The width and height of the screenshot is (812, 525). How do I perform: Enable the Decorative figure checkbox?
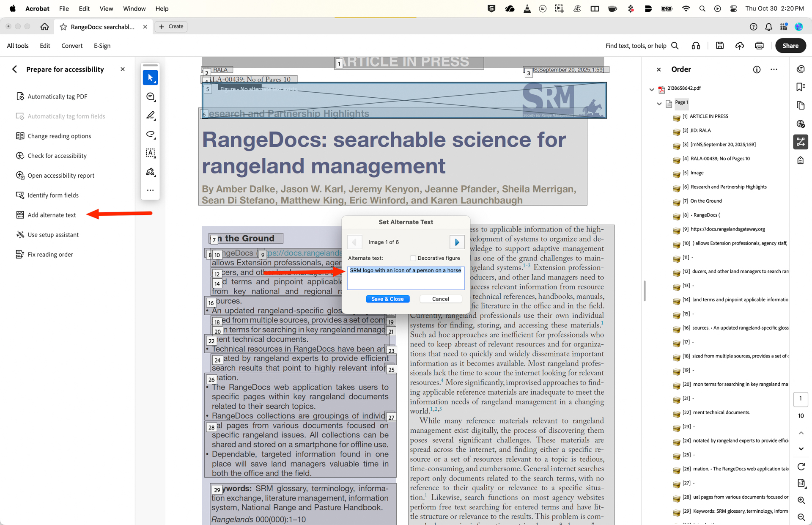click(413, 258)
